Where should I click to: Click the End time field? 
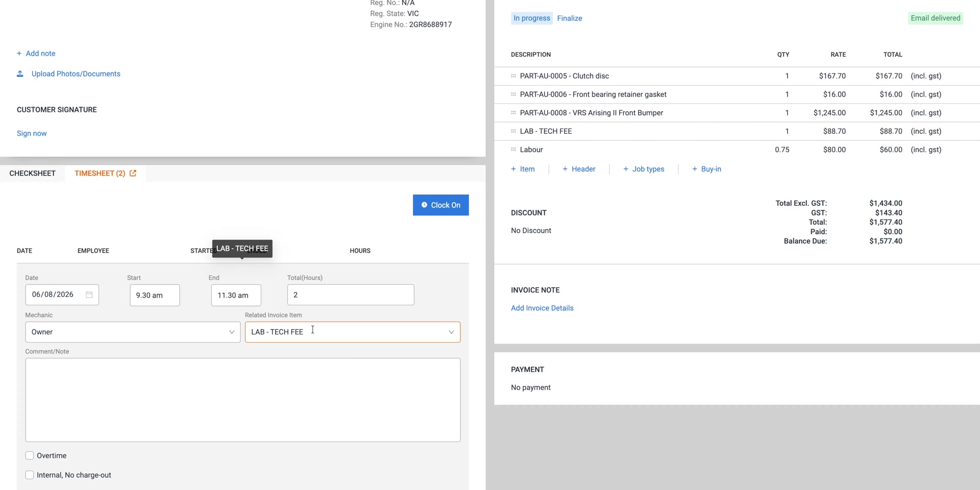pos(236,296)
